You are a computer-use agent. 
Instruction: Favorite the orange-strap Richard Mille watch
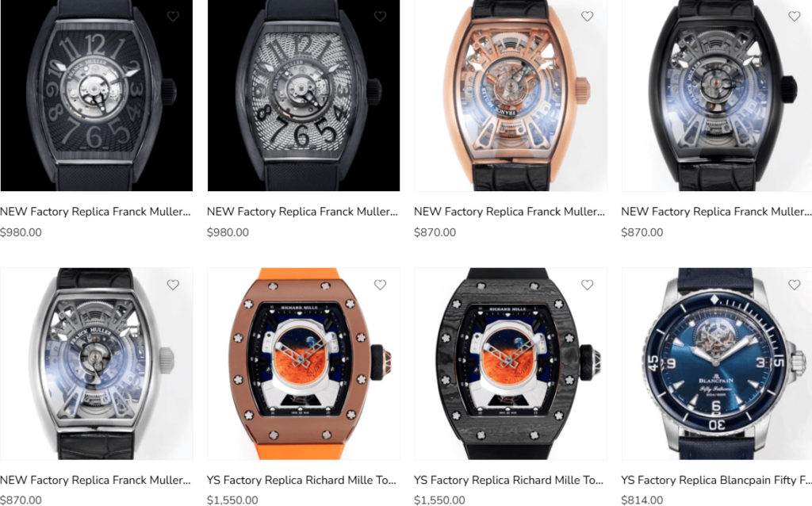[380, 285]
